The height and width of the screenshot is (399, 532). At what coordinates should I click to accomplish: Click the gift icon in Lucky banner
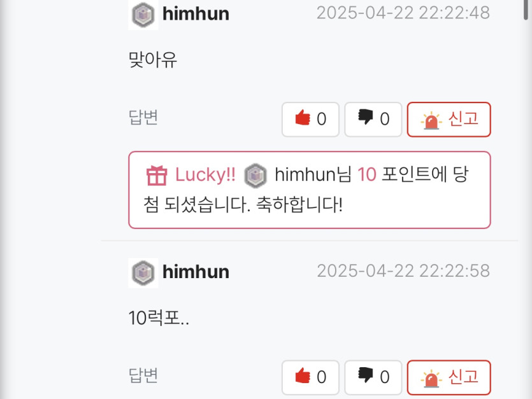click(156, 175)
